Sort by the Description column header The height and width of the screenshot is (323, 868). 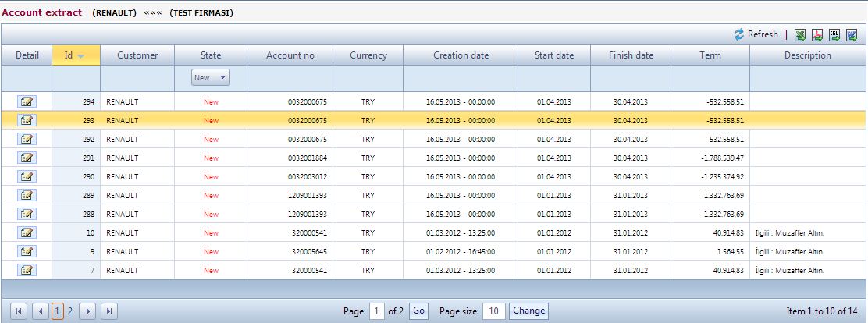[x=808, y=55]
